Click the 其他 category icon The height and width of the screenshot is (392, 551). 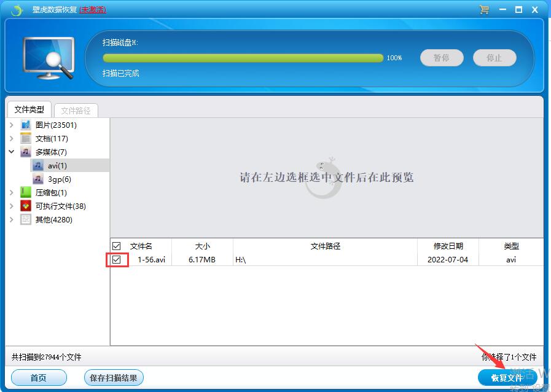(x=26, y=220)
